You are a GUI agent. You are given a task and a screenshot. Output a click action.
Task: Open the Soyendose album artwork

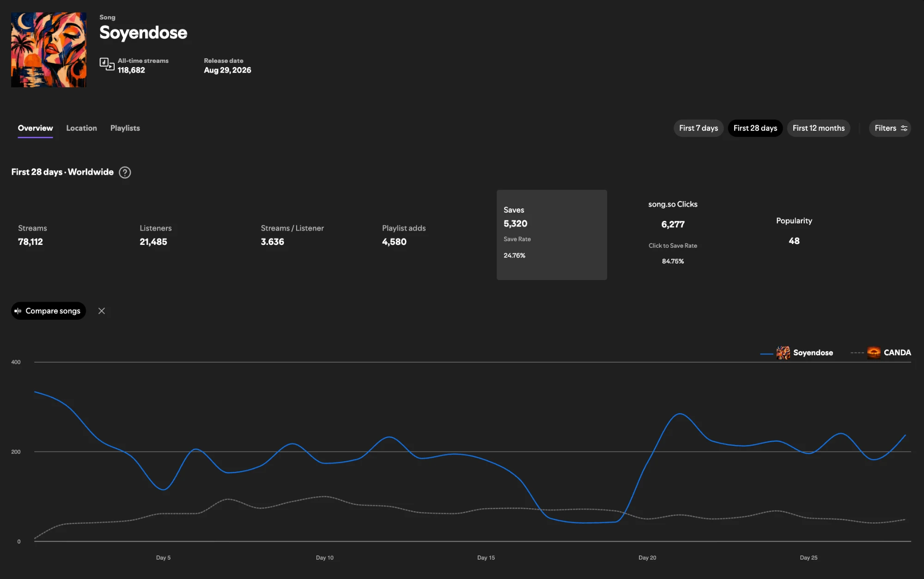tap(49, 50)
